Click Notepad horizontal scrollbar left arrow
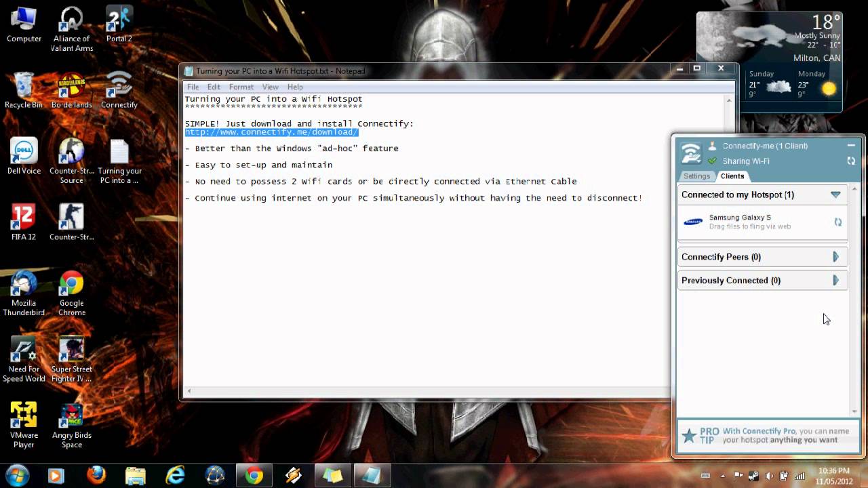This screenshot has width=868, height=488. click(189, 391)
